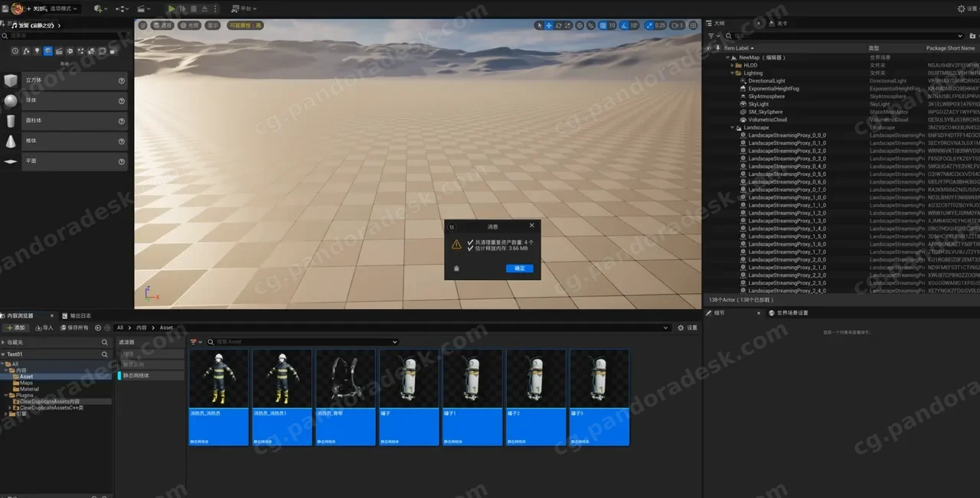Open the viewport hamburger options menu
980x498 pixels.
[142, 25]
